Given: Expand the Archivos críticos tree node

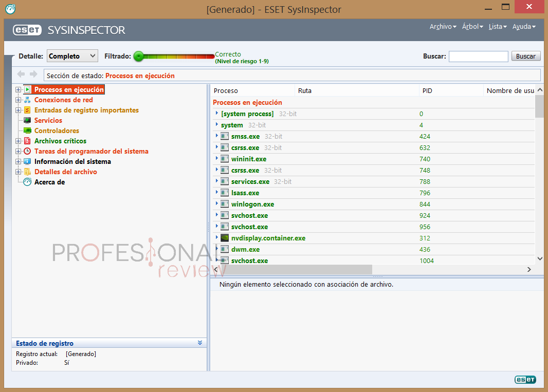Looking at the screenshot, I should point(18,141).
